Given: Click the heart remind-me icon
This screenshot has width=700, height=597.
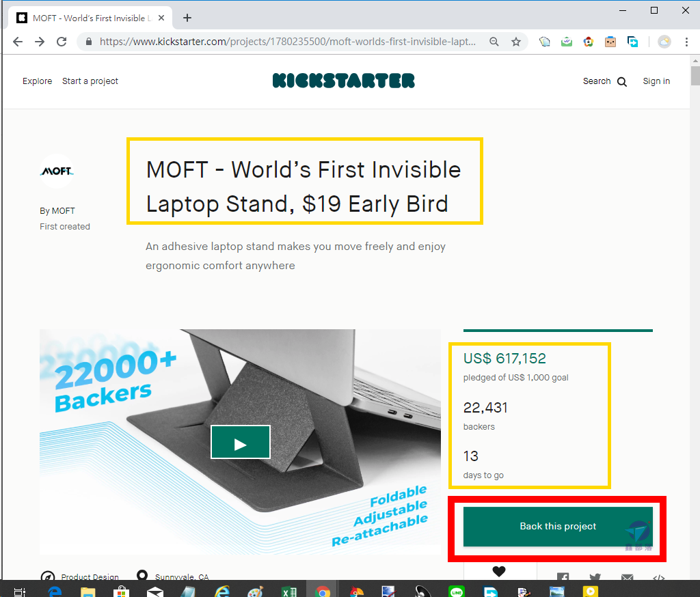Looking at the screenshot, I should [x=498, y=570].
